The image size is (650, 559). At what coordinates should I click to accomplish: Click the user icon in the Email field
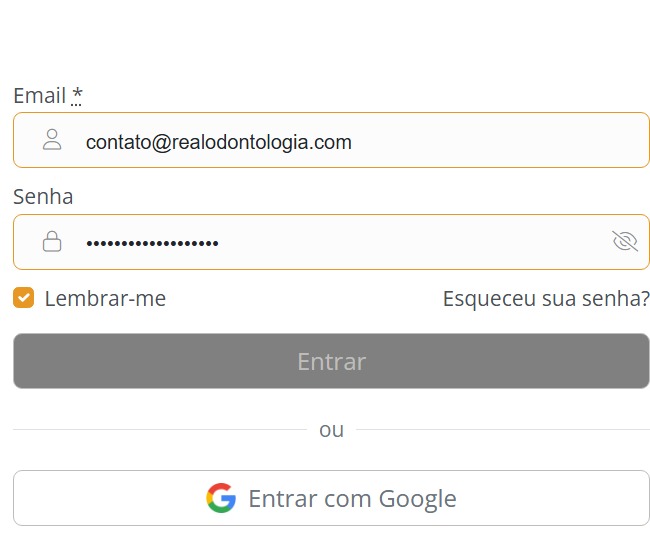pyautogui.click(x=52, y=140)
